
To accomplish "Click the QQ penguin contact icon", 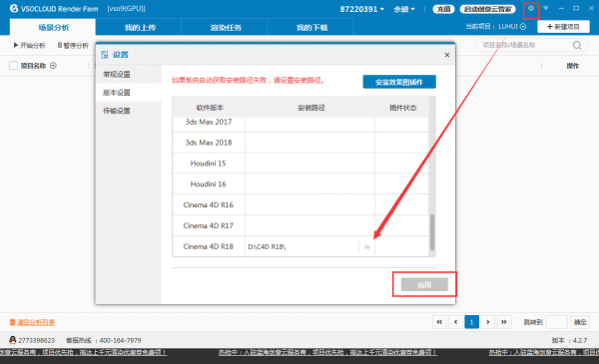I will pyautogui.click(x=13, y=340).
